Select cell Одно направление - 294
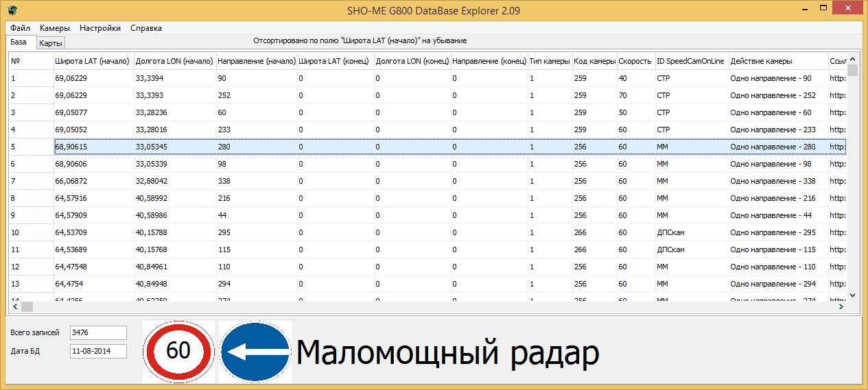This screenshot has width=868, height=390. click(778, 284)
